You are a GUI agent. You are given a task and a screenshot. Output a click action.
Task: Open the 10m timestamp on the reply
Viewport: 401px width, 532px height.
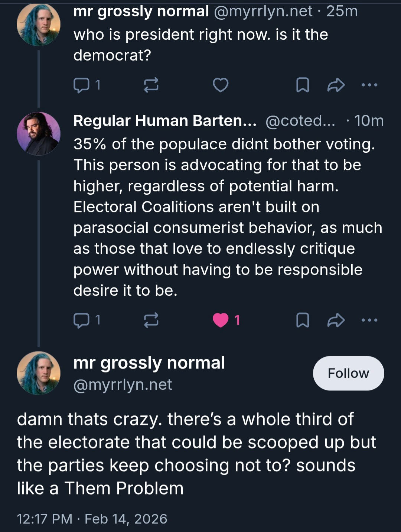click(x=369, y=121)
